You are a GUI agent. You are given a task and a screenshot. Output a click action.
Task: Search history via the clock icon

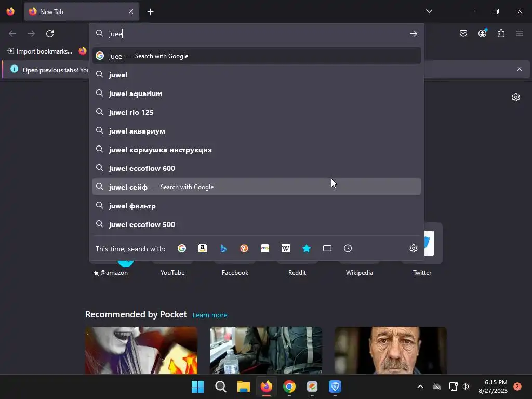[348, 248]
